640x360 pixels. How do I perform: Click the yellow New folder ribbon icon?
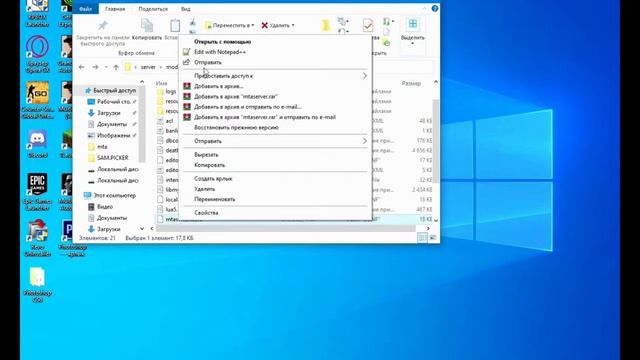tap(326, 26)
